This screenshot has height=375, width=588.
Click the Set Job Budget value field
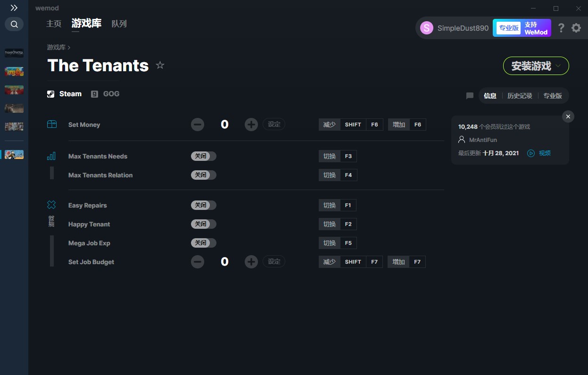[224, 262]
